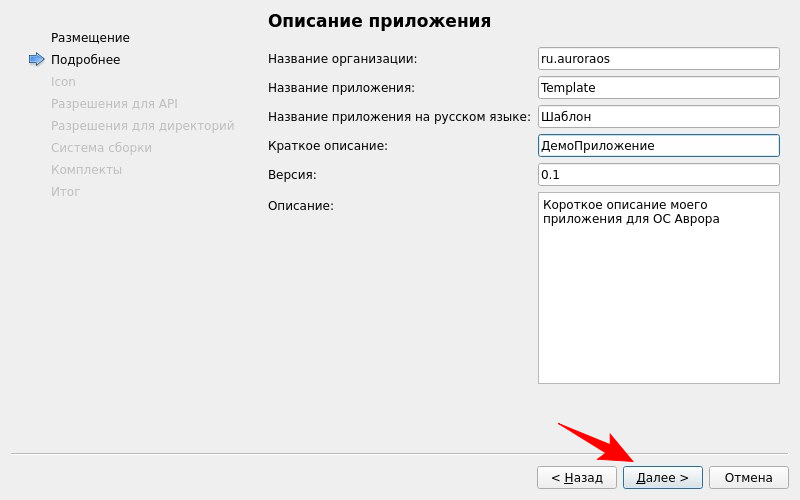Cancel the wizard with Отмена
This screenshot has height=500, width=800.
(x=748, y=478)
